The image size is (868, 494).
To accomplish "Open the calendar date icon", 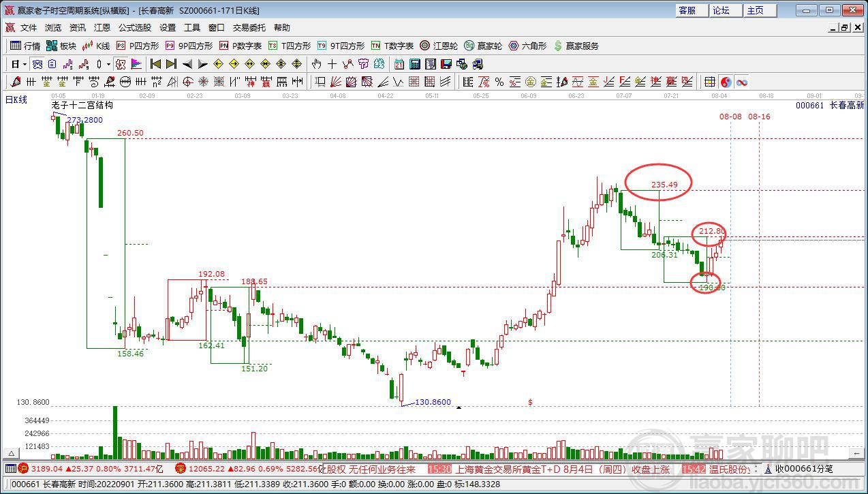I will 399,64.
